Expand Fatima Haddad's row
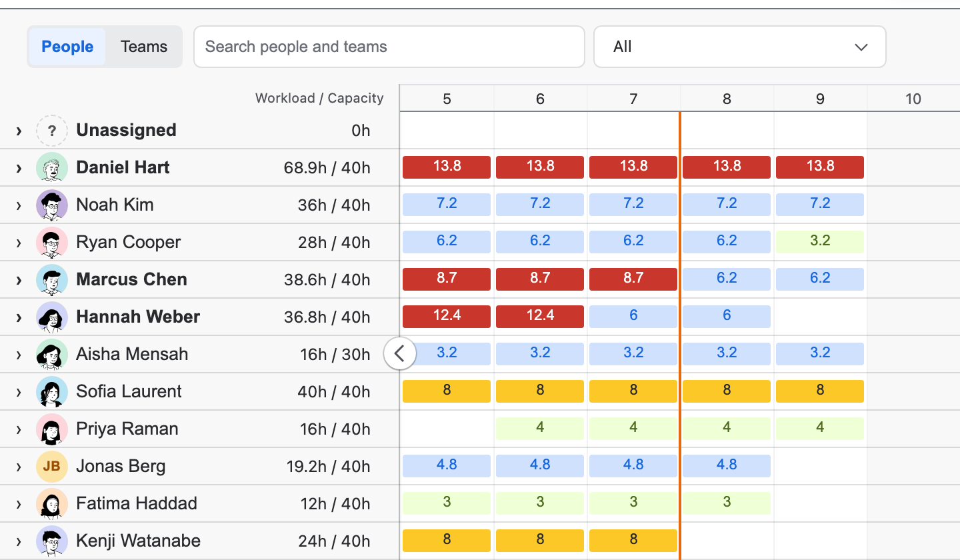960x560 pixels. click(19, 504)
